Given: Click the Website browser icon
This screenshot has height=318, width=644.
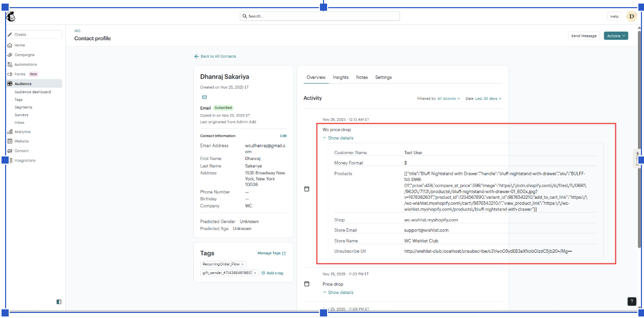Looking at the screenshot, I should coord(10,141).
